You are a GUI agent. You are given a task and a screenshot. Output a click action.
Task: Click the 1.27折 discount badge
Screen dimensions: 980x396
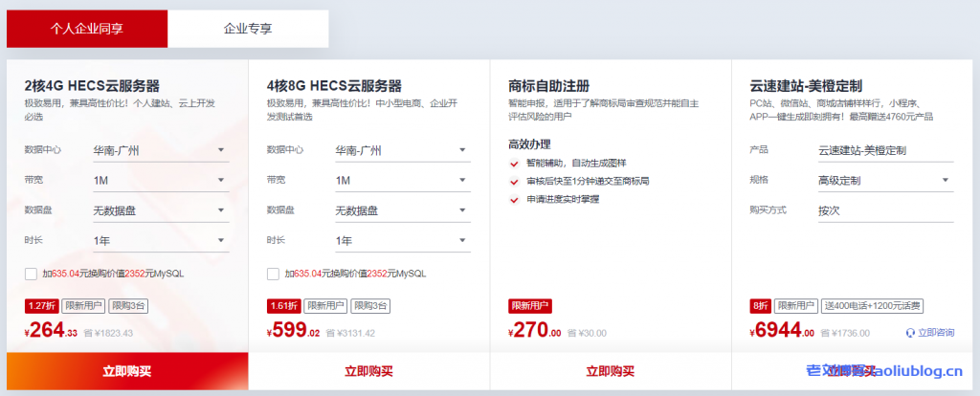(x=42, y=306)
